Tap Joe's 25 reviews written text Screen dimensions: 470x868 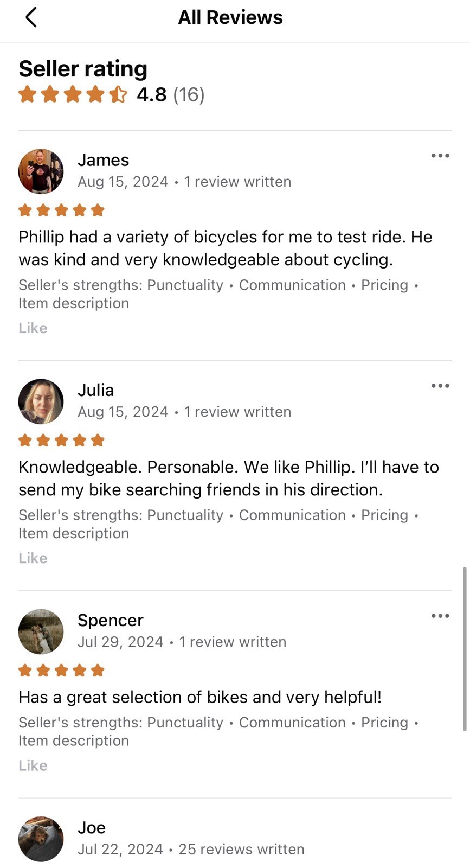pyautogui.click(x=242, y=849)
